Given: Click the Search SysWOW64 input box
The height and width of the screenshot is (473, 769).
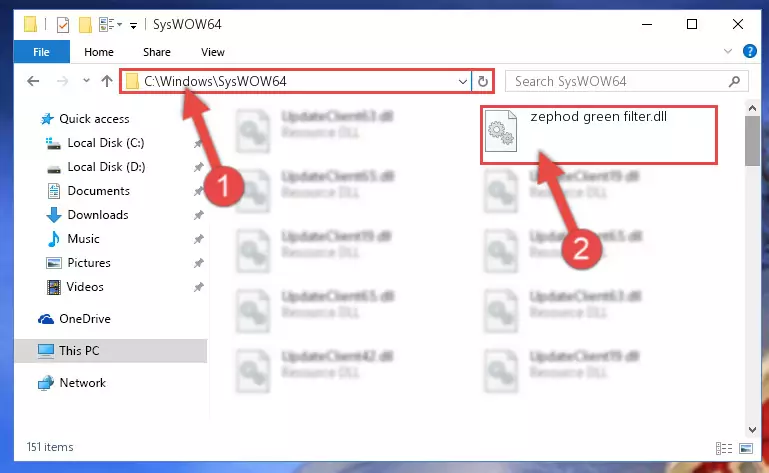Looking at the screenshot, I should (618, 81).
